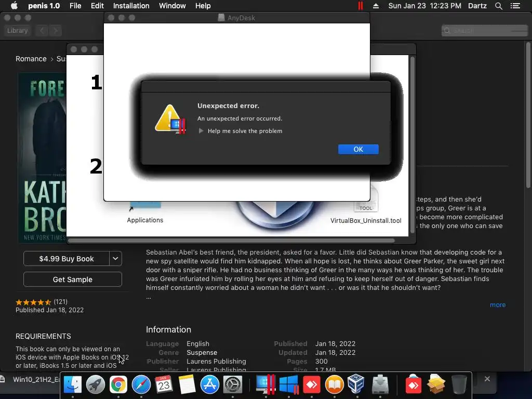Click the star rating (121)

pos(42,302)
